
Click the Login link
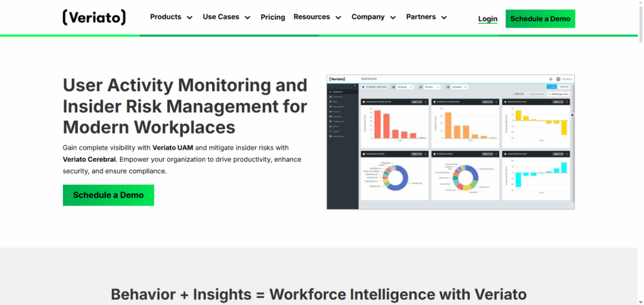click(x=487, y=19)
